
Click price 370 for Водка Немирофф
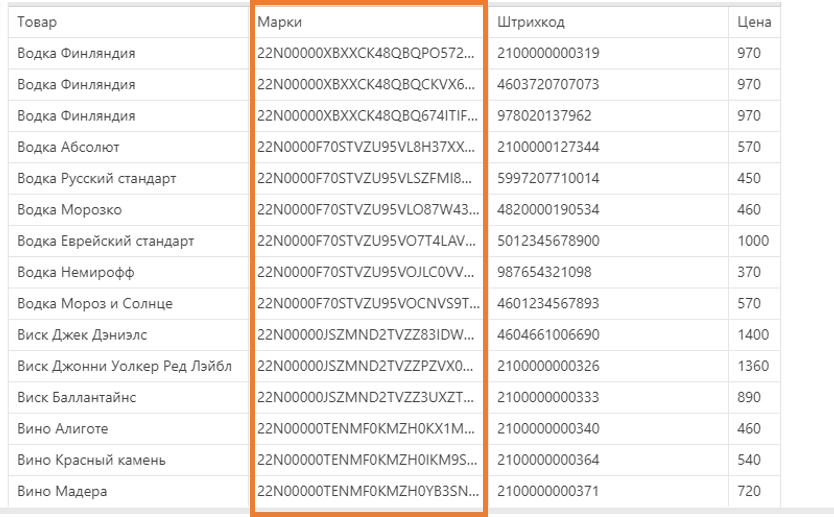click(749, 272)
